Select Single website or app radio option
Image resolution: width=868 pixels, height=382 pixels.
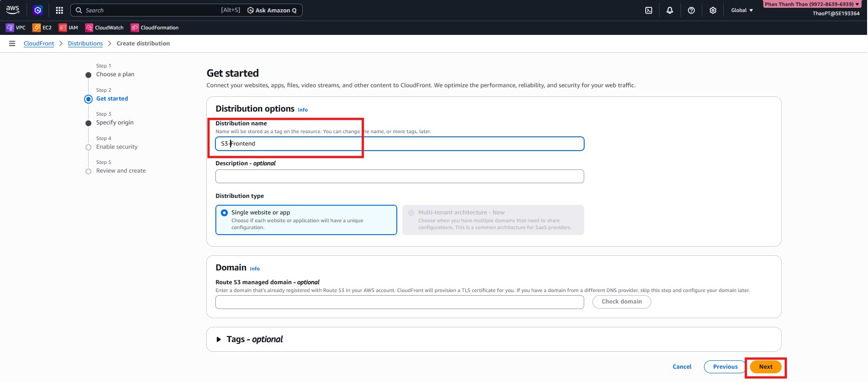pos(225,213)
